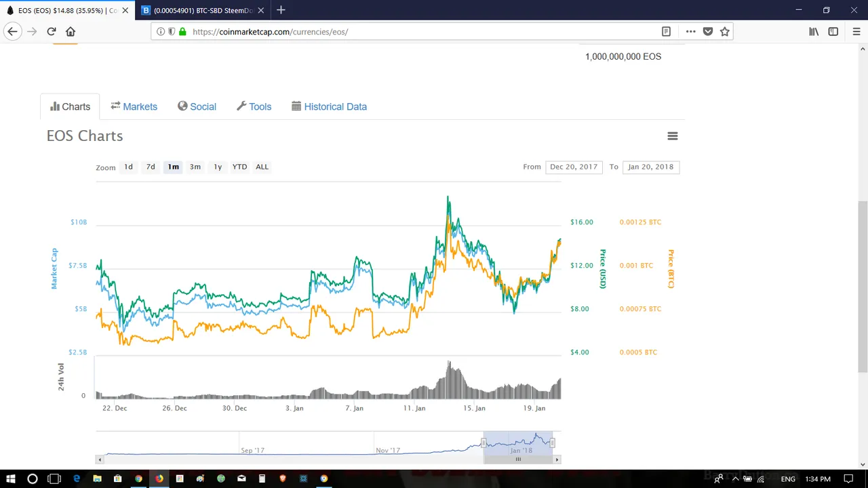
Task: Set chart zoom to 7d
Action: pyautogui.click(x=151, y=167)
